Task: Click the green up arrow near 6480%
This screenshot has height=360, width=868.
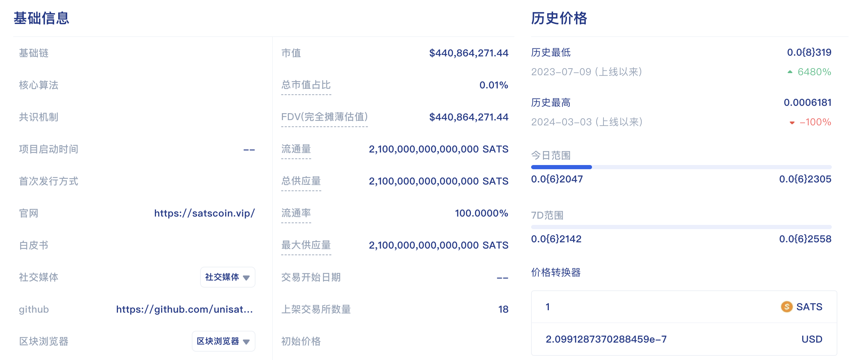Action: point(790,72)
